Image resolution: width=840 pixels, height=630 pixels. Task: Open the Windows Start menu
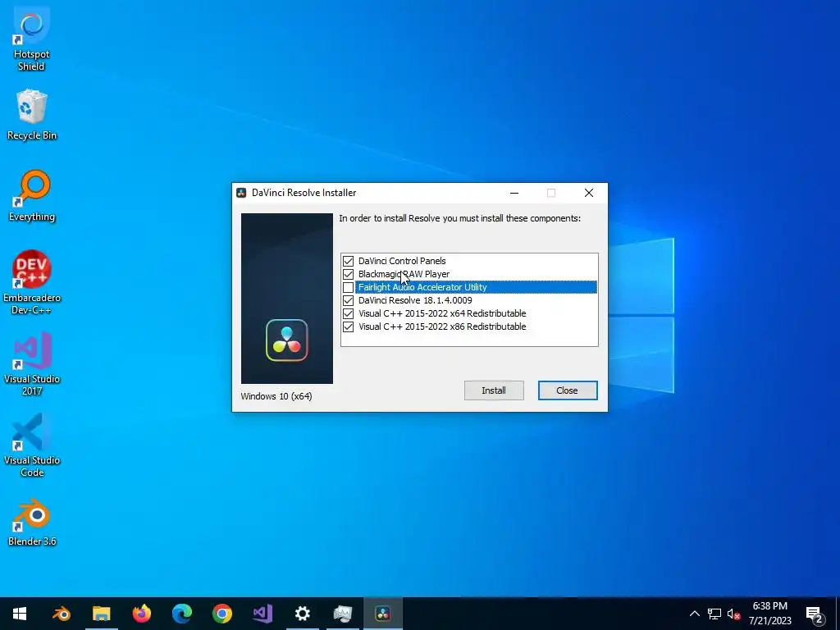[x=20, y=614]
